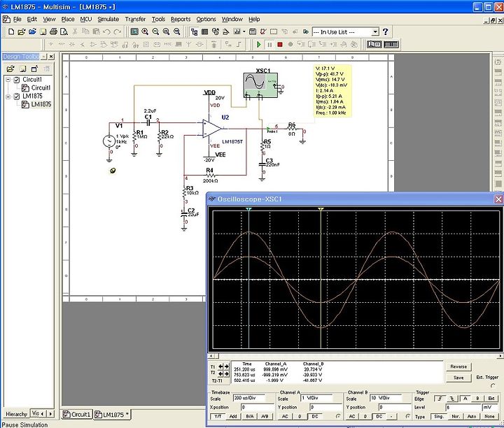Open the Simulate menu
Screen dimensions: 504x428
click(x=108, y=20)
